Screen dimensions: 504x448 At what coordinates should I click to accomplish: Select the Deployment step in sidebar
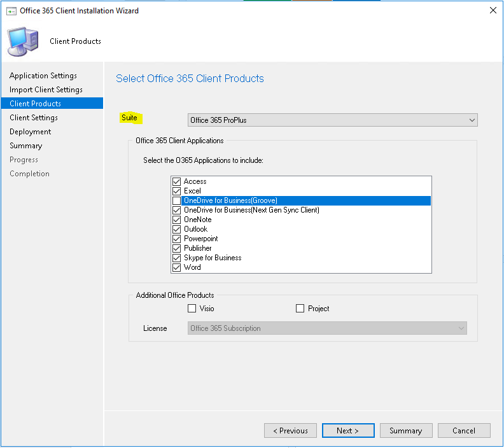tap(30, 132)
